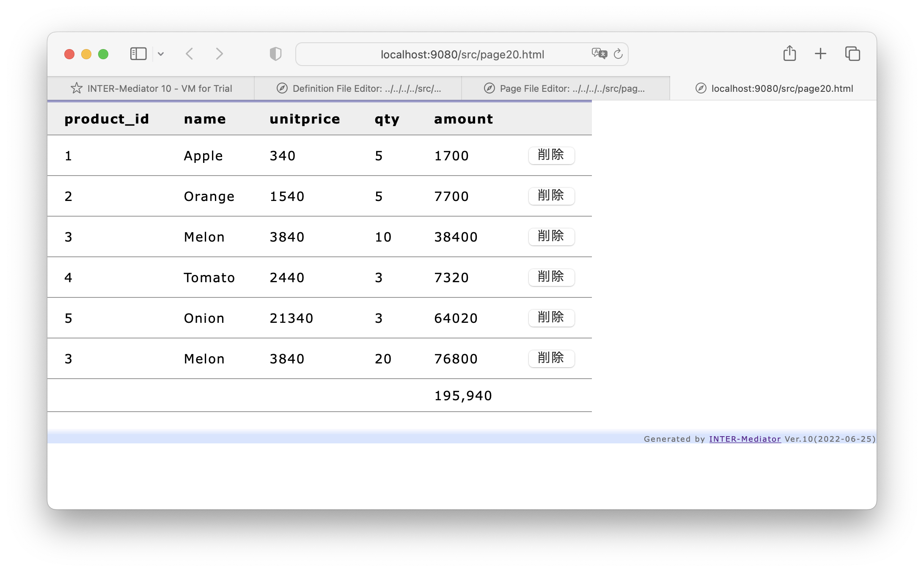Delete the Melon qty 10 row
The height and width of the screenshot is (572, 924).
click(x=551, y=236)
